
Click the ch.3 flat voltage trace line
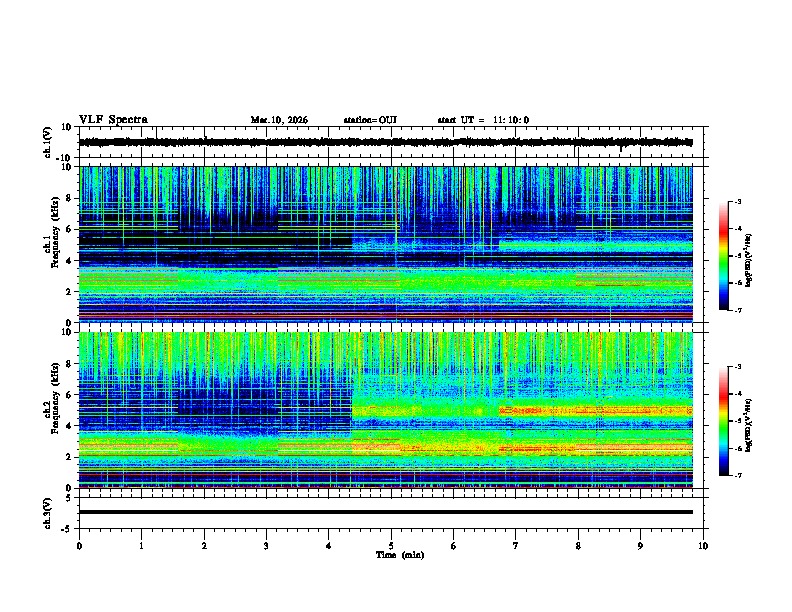click(x=385, y=512)
